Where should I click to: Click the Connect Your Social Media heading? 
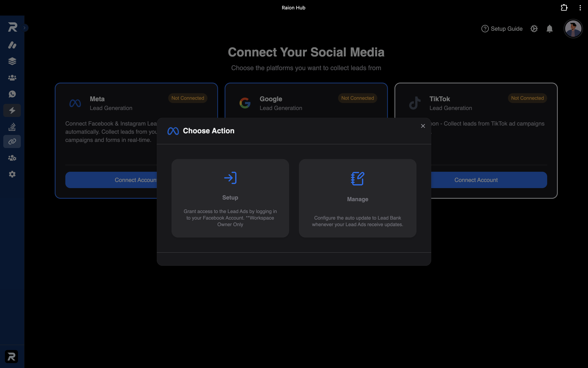[306, 52]
